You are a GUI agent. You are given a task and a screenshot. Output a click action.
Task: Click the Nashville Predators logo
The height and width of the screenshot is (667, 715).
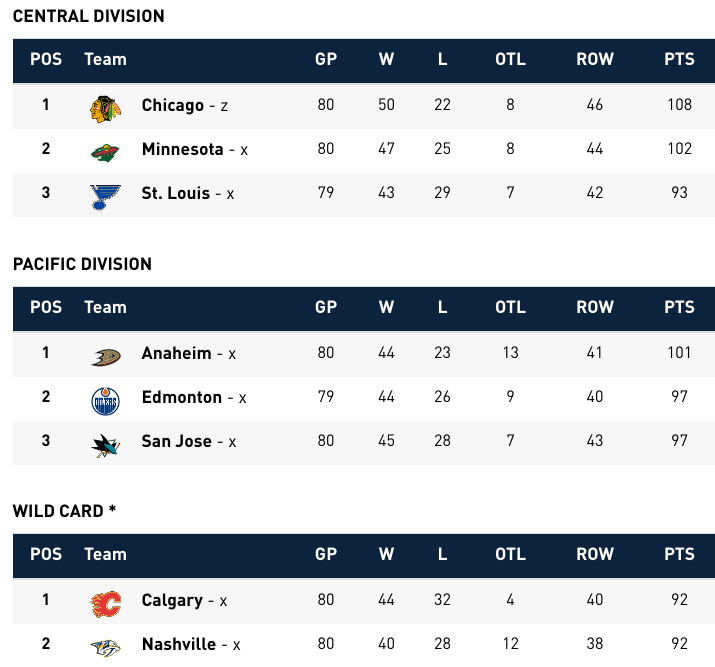click(x=104, y=646)
